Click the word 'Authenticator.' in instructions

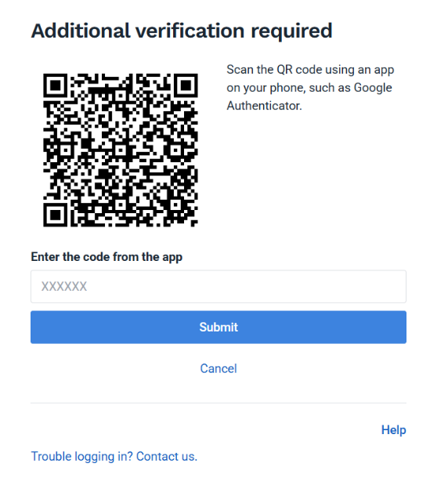coord(264,106)
